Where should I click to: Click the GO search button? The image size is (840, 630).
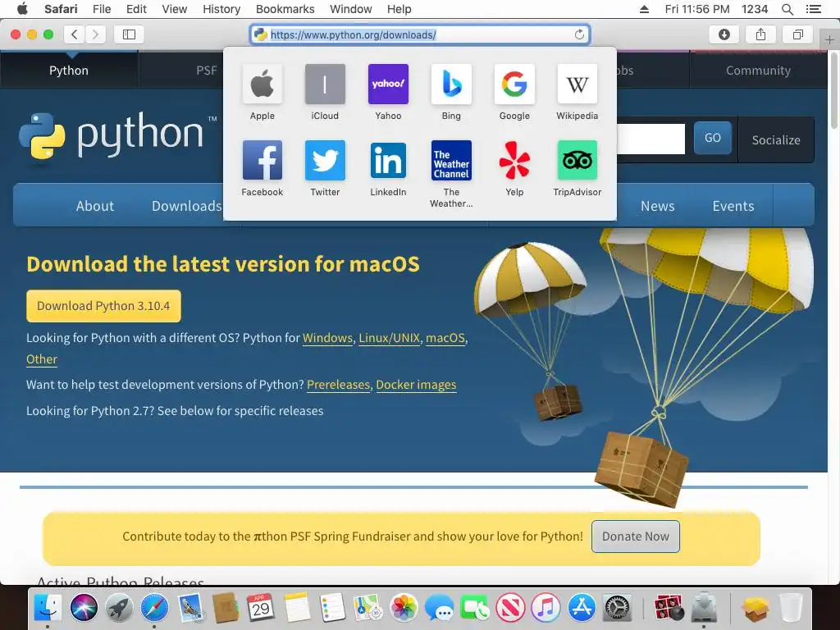coord(713,138)
